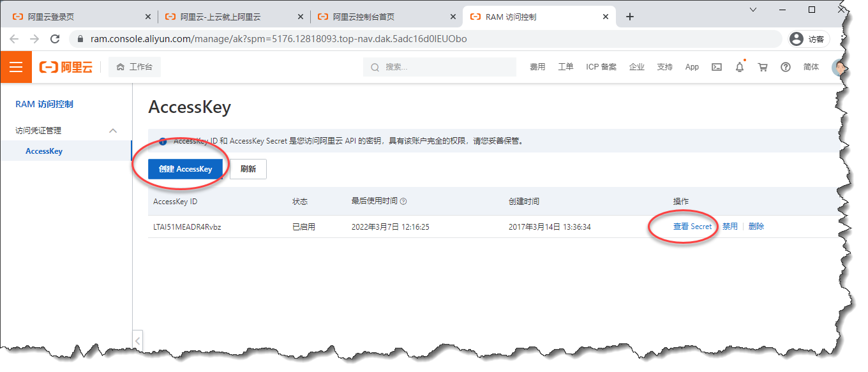The image size is (868, 372).
Task: Click the 2017年3月14日 13:36:34 cell
Action: tap(550, 227)
